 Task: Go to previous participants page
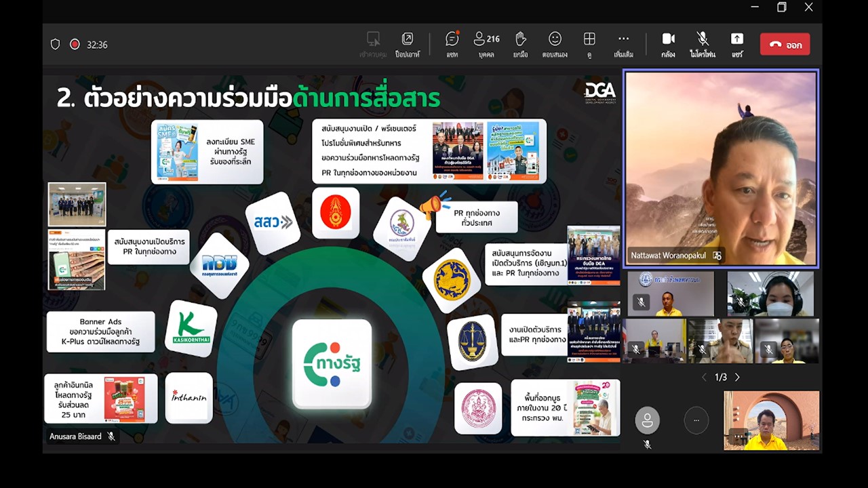coord(703,378)
